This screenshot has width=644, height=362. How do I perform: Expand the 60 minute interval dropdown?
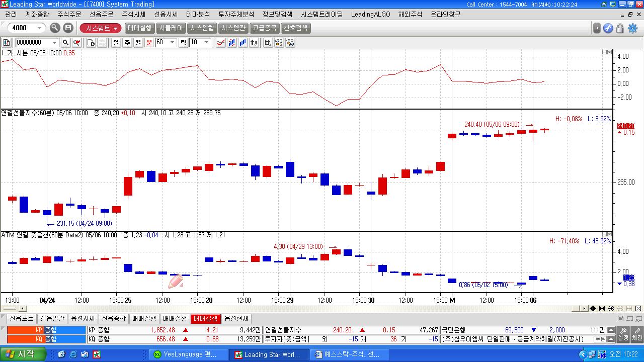pyautogui.click(x=172, y=43)
